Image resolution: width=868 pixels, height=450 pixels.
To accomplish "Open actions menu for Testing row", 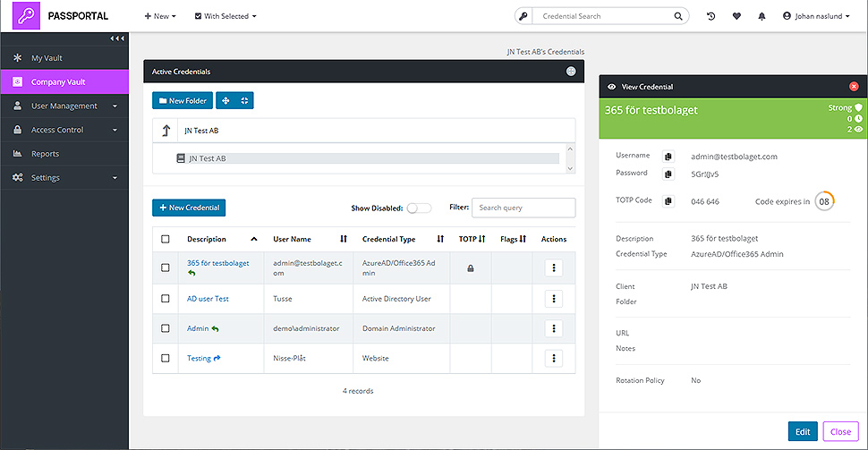I will (x=554, y=359).
